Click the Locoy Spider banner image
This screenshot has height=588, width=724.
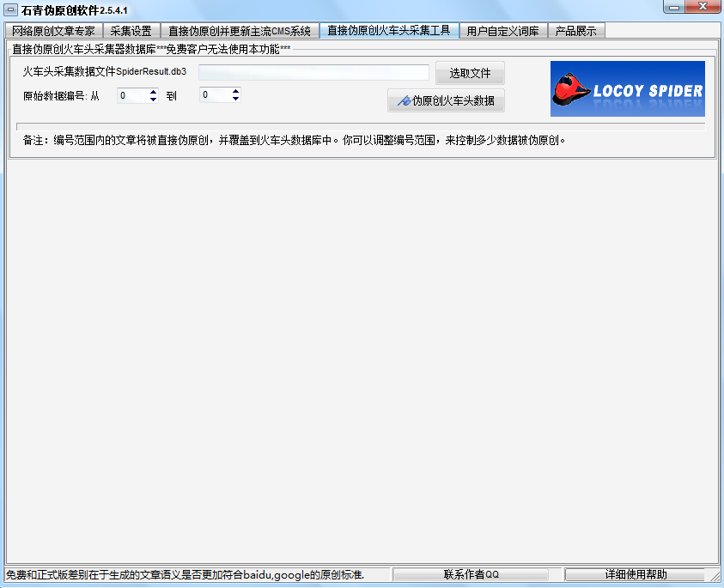[x=628, y=88]
